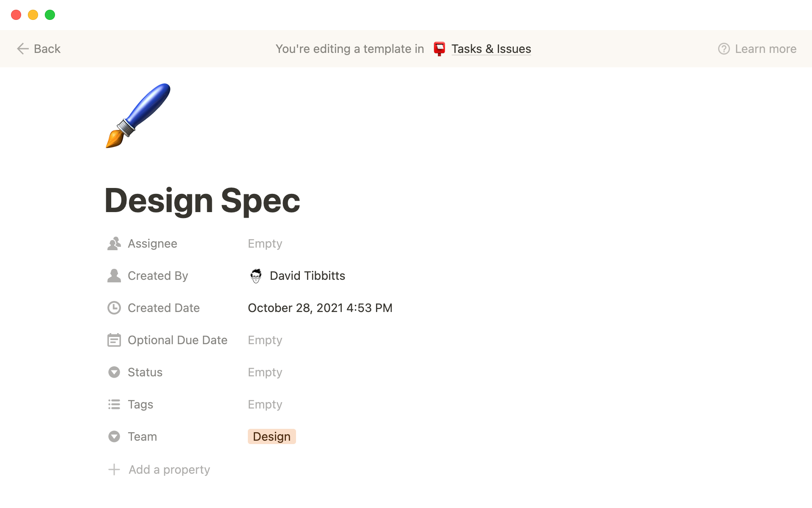Click the Tags list icon
Viewport: 812px width, 508px height.
[114, 405]
